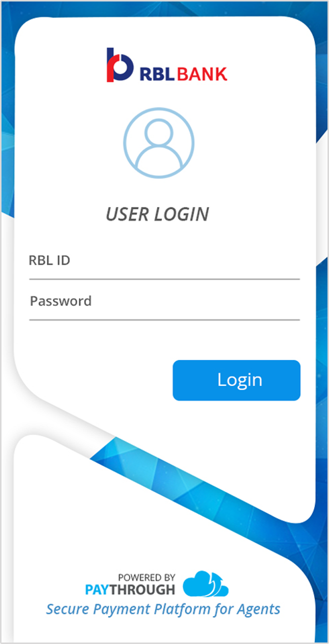Click the head shape inside avatar icon
329x644 pixels.
[159, 133]
